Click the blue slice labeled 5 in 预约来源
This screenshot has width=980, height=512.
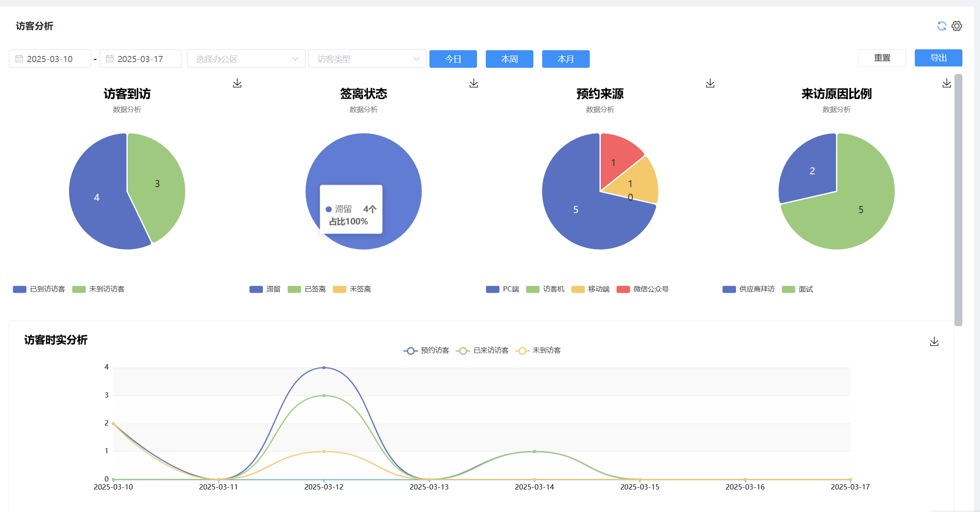576,210
